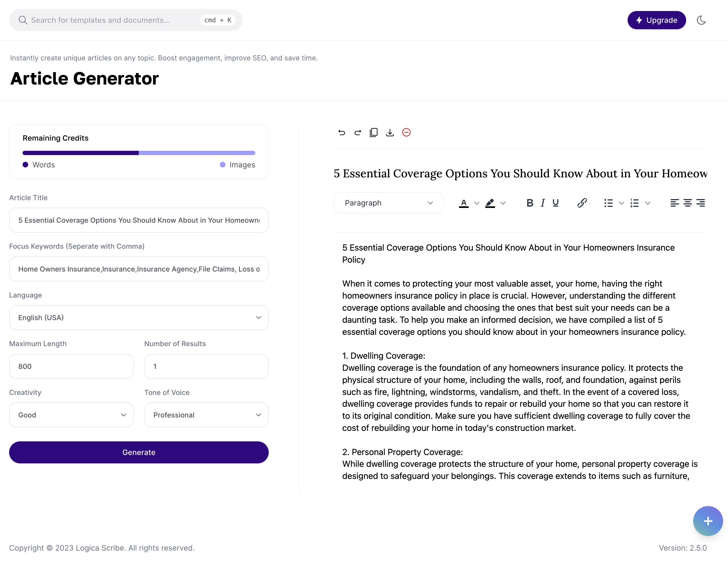The image size is (728, 579).
Task: Click the redo arrow icon
Action: [358, 133]
